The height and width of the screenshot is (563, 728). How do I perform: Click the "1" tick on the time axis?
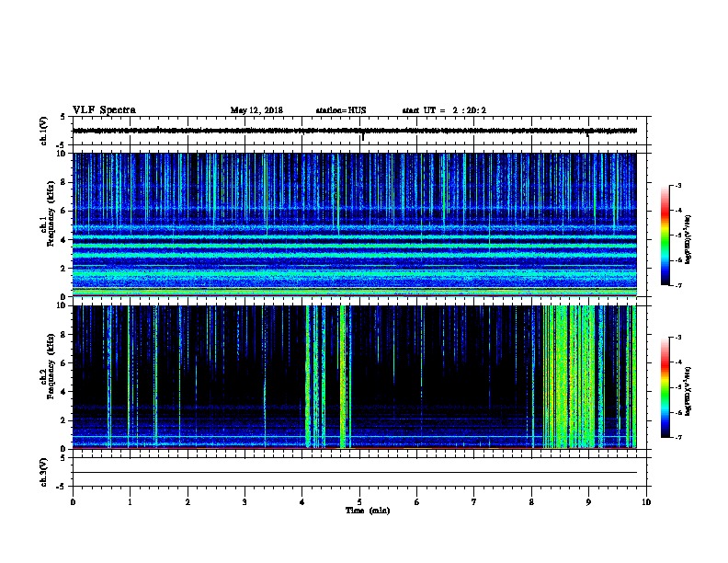click(130, 502)
